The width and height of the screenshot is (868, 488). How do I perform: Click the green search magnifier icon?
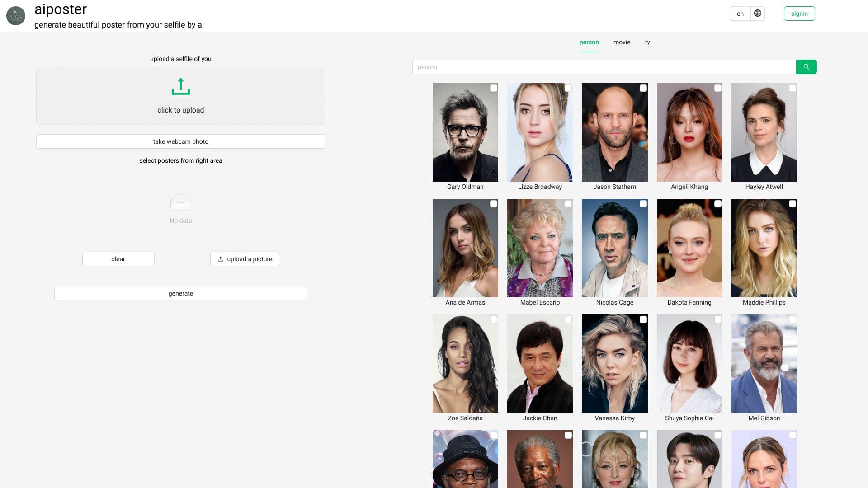pos(806,67)
